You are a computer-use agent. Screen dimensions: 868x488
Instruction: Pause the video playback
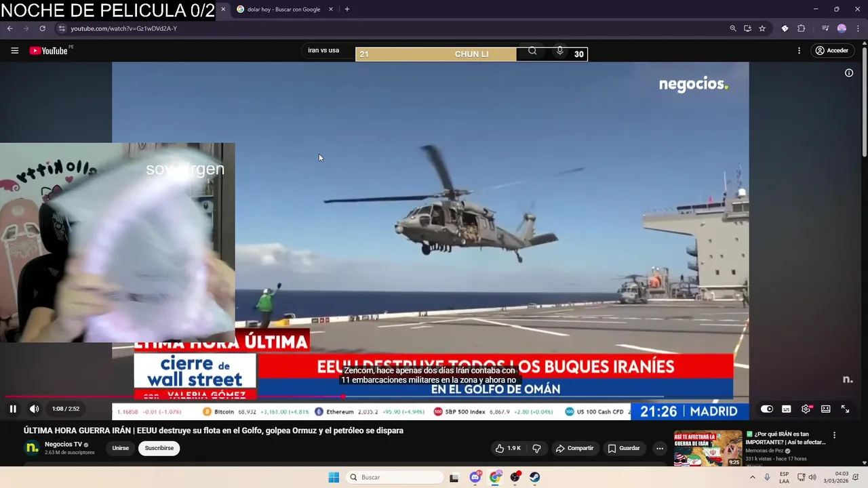click(x=13, y=409)
